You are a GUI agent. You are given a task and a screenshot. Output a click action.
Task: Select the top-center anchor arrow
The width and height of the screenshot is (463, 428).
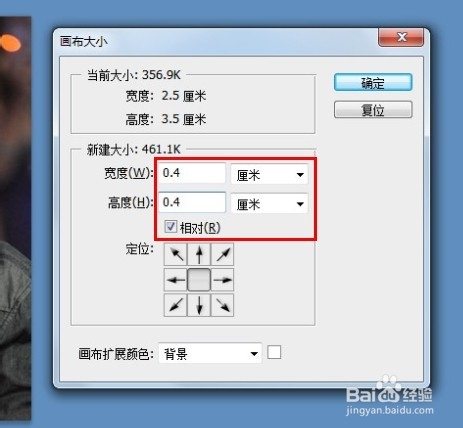point(199,254)
